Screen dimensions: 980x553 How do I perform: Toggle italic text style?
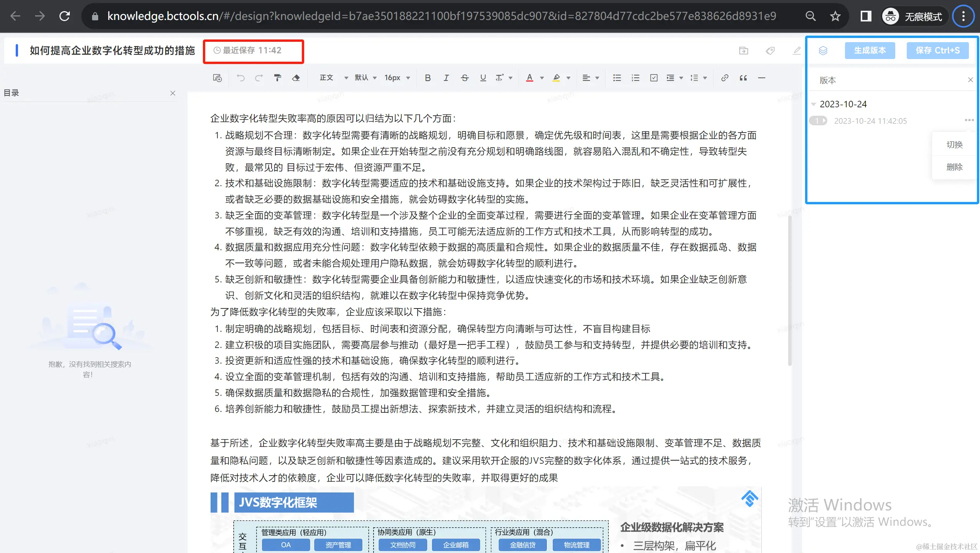446,78
